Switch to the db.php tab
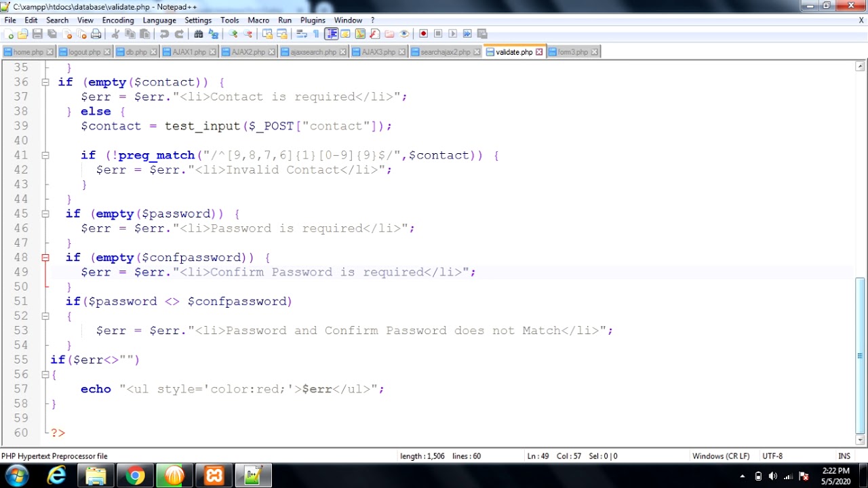Image resolution: width=868 pixels, height=488 pixels. click(136, 52)
